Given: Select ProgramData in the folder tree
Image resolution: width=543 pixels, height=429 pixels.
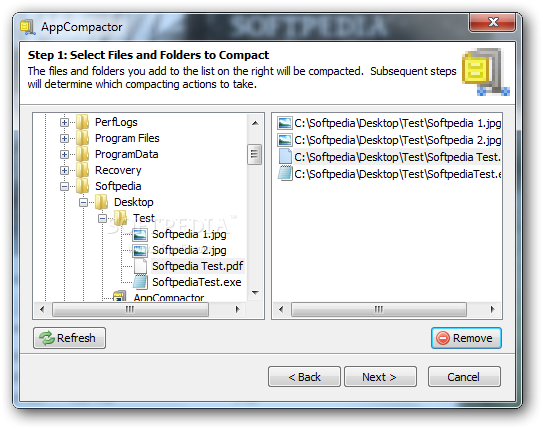Looking at the screenshot, I should point(126,154).
